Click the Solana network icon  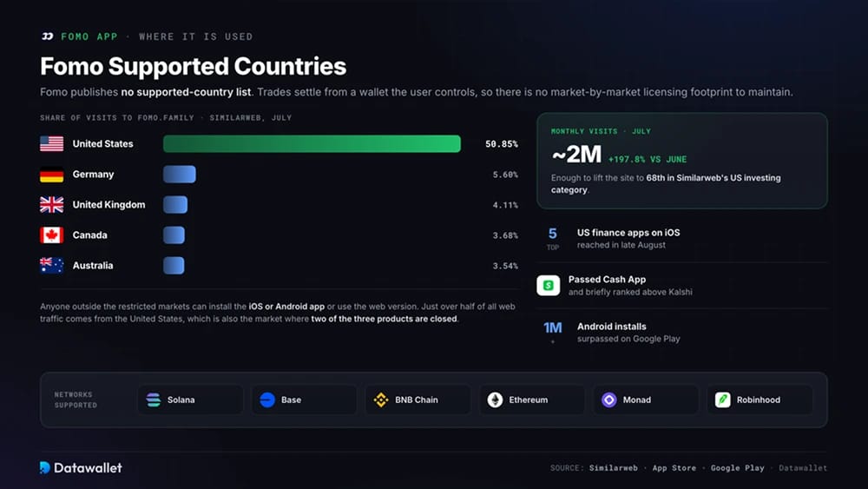click(x=154, y=400)
